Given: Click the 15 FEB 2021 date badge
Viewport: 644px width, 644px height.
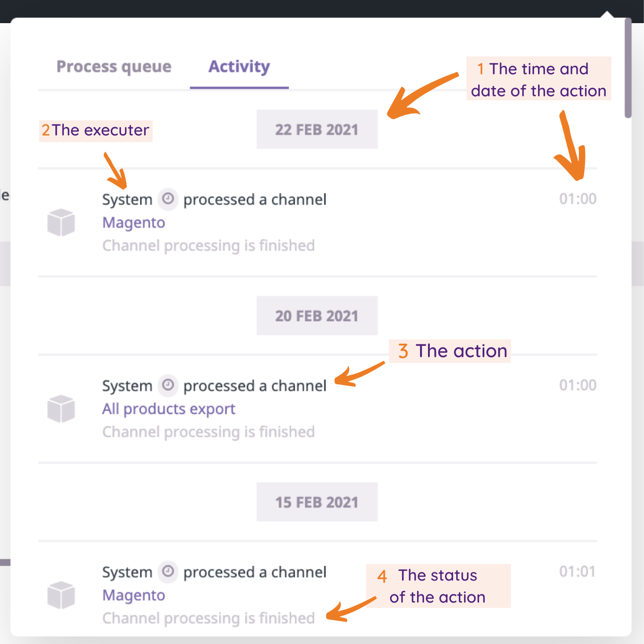Looking at the screenshot, I should click(317, 502).
